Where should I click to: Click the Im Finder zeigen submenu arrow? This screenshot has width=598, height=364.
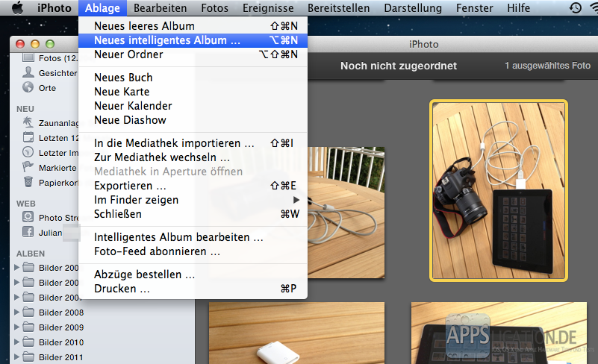(296, 200)
